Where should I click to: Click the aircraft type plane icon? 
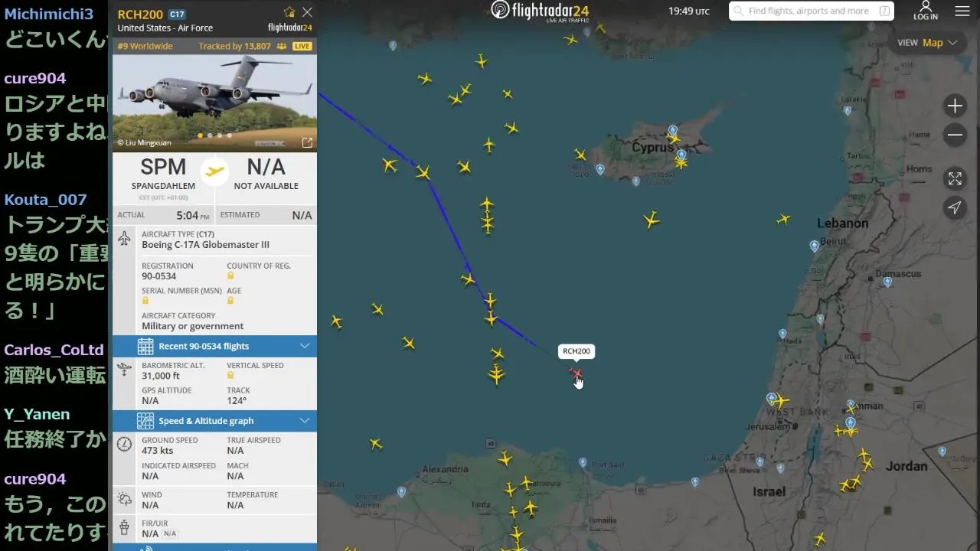click(125, 240)
